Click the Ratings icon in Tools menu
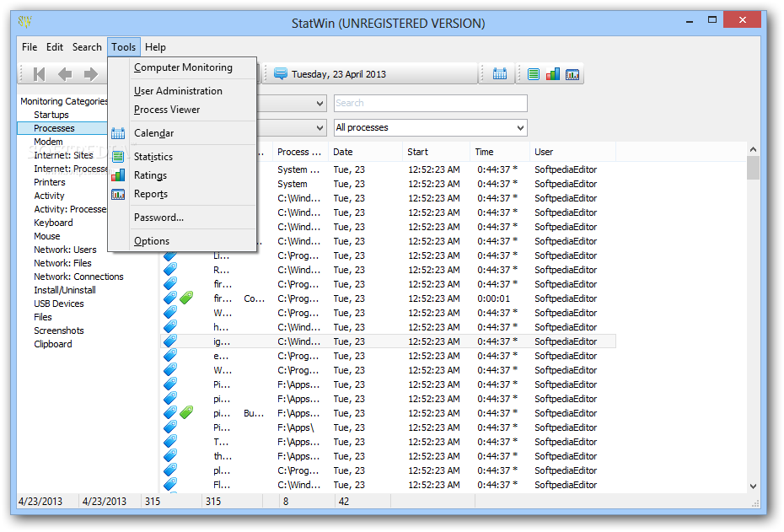This screenshot has height=532, width=784. (x=118, y=175)
